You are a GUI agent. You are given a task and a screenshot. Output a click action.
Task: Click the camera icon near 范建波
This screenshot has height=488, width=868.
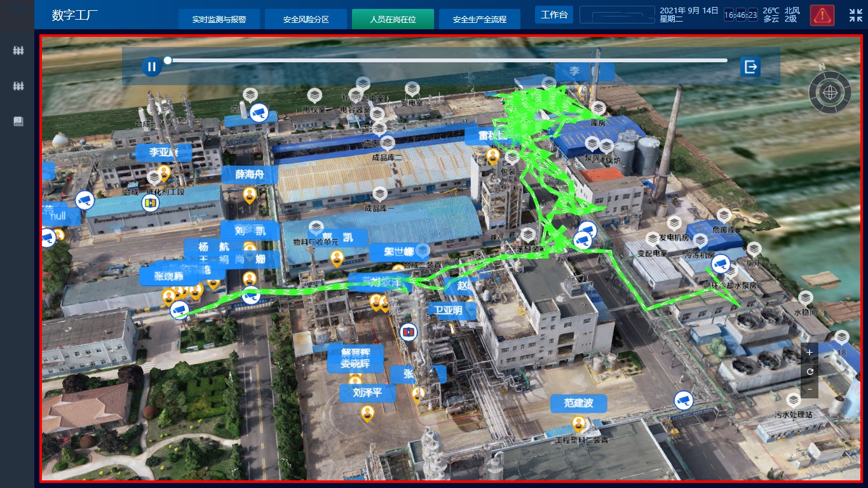click(x=683, y=400)
